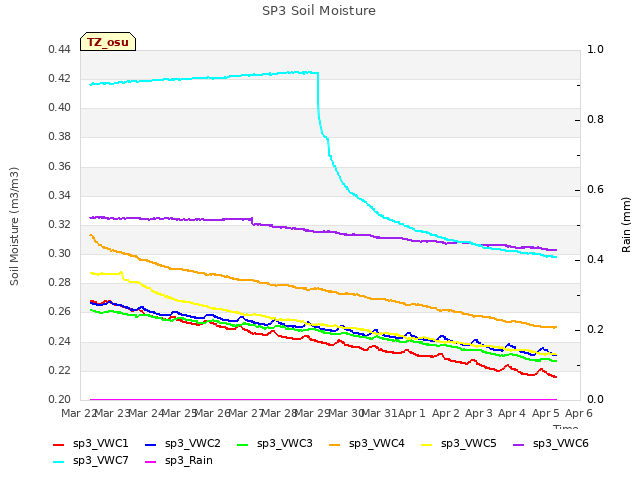The height and width of the screenshot is (480, 640).
Task: Click the 0.4 rain axis tick label
Action: (x=595, y=260)
